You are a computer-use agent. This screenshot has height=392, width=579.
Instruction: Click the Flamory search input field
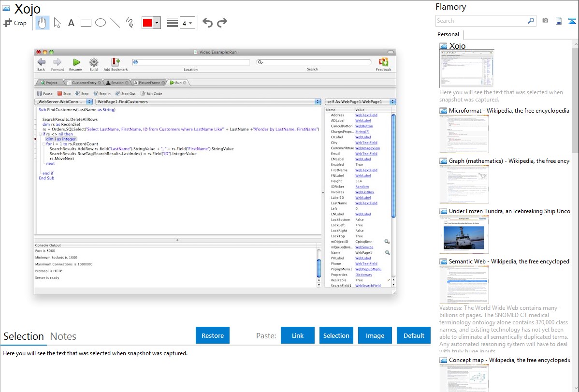tap(481, 21)
